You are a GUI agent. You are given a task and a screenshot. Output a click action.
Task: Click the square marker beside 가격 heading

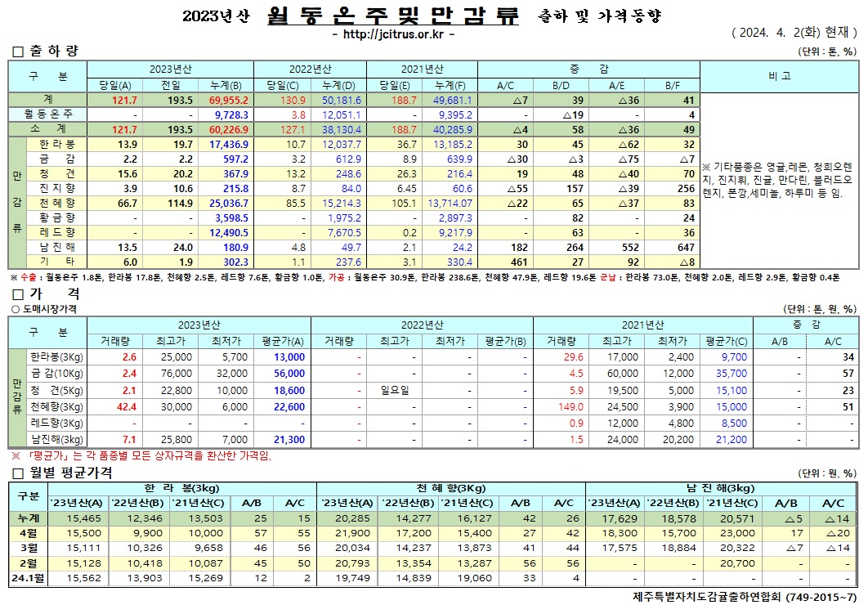pyautogui.click(x=18, y=293)
